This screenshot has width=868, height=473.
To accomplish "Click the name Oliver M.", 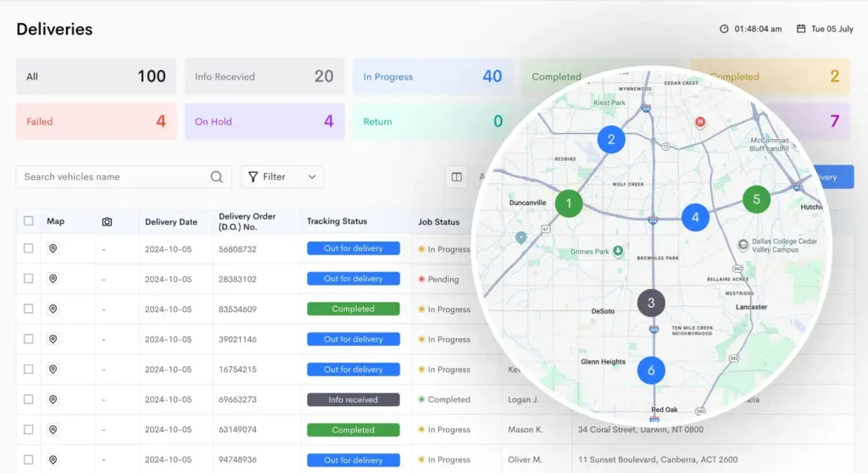I will pos(525,459).
